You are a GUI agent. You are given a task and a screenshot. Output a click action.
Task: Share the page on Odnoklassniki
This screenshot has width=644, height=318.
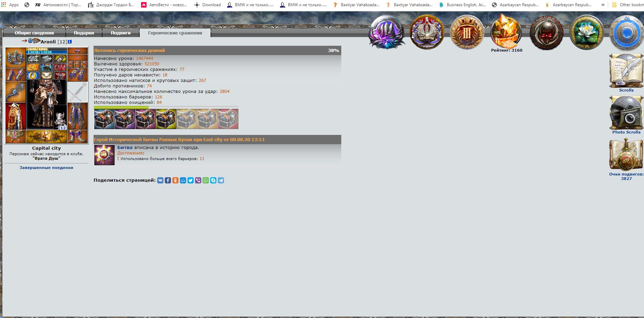pos(175,180)
